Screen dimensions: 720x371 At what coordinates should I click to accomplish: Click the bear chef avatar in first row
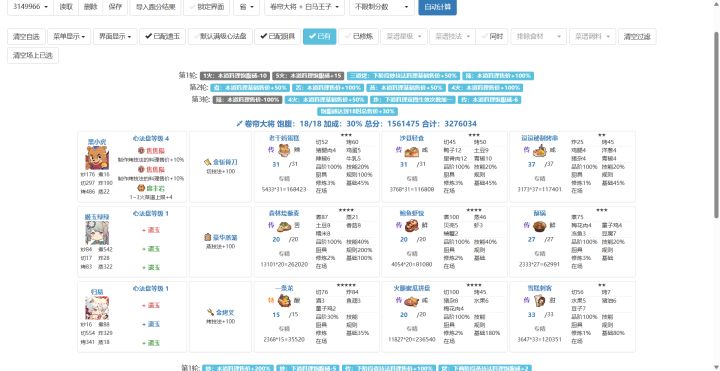(97, 158)
